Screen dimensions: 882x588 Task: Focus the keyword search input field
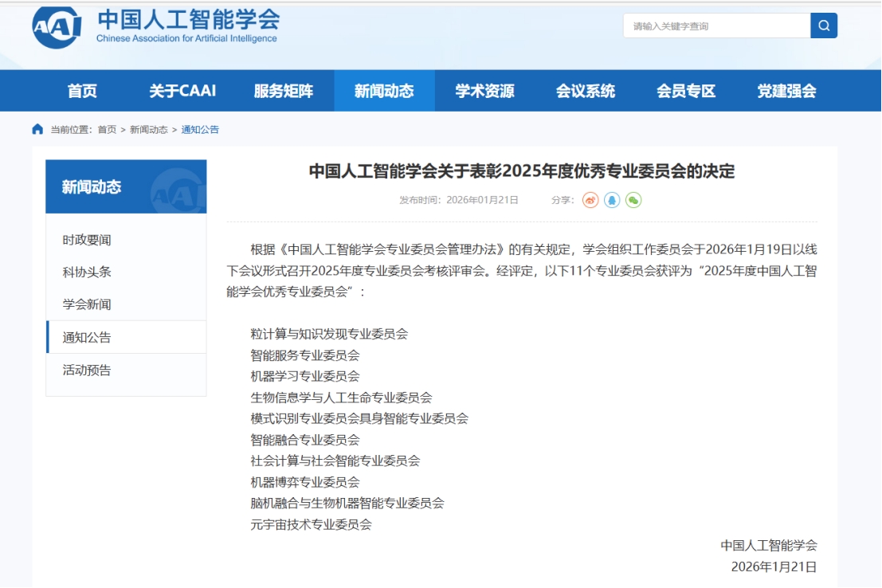click(x=715, y=25)
